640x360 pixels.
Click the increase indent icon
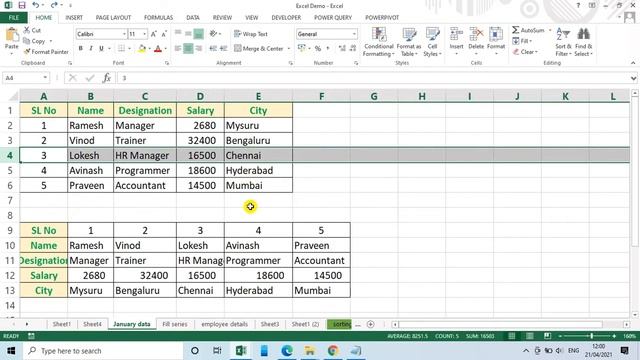(224, 49)
